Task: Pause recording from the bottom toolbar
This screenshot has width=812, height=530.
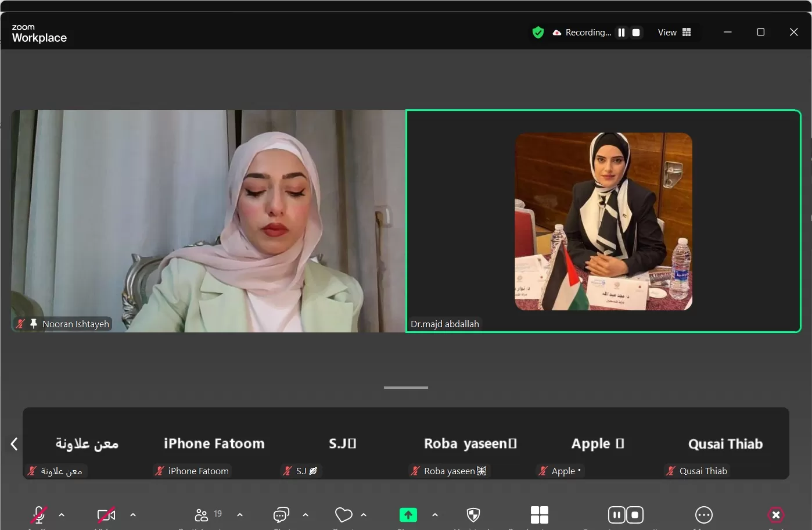Action: (x=617, y=515)
